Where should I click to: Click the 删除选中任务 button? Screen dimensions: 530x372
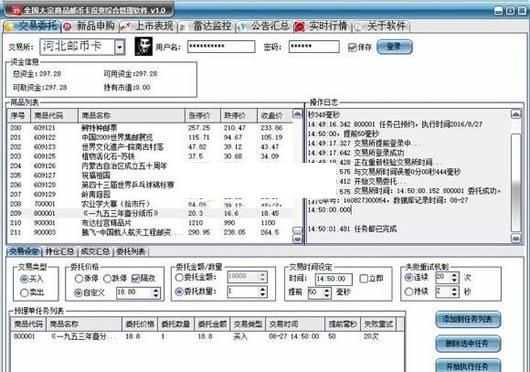[468, 343]
